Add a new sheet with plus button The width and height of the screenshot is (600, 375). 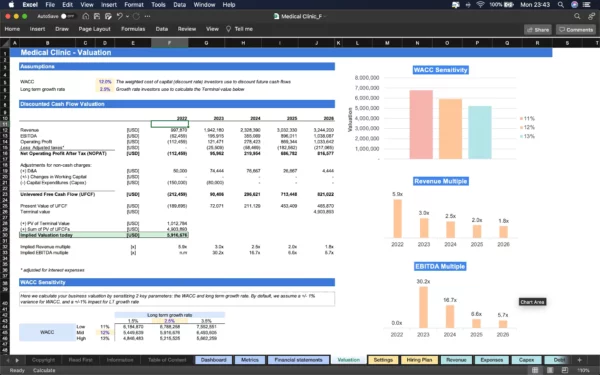[x=579, y=360]
